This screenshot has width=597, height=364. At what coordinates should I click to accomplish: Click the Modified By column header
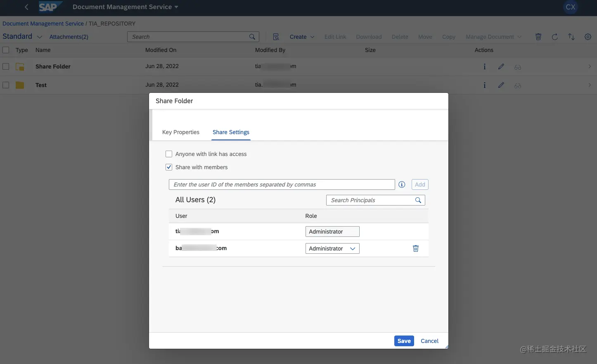pyautogui.click(x=270, y=50)
